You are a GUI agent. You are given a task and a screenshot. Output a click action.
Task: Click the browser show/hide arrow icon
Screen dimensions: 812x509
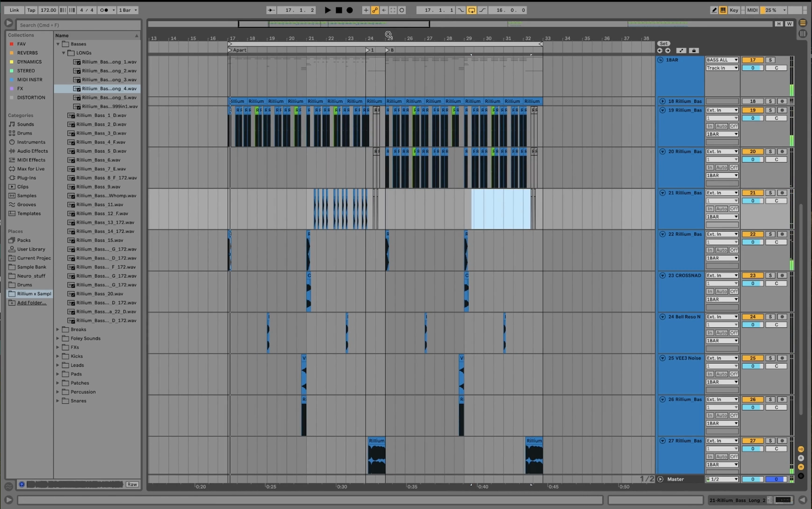tap(9, 23)
